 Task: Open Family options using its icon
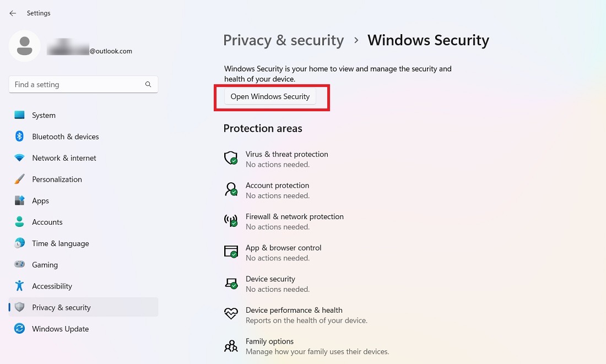[x=230, y=345]
